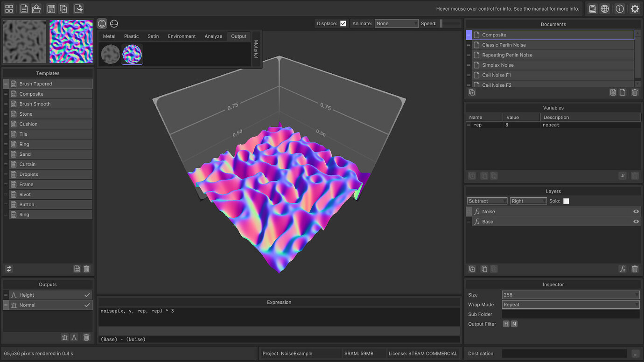This screenshot has width=644, height=362.
Task: Open the Wrap Mode dropdown
Action: (x=570, y=304)
